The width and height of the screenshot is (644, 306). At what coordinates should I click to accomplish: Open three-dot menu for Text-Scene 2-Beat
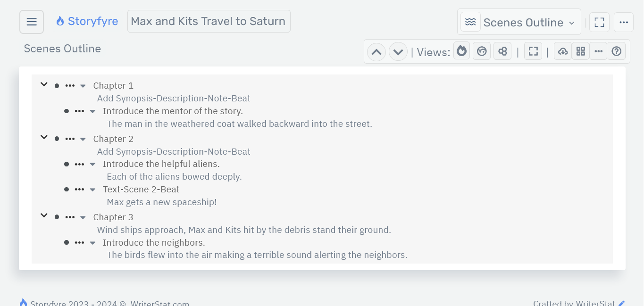[79, 190]
